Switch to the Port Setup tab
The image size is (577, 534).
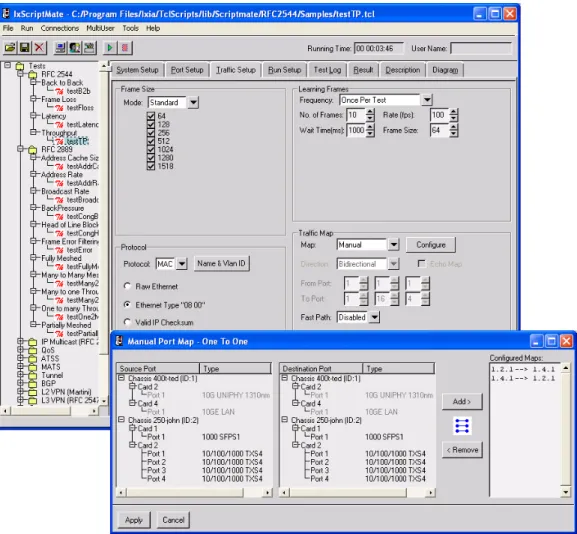[187, 70]
